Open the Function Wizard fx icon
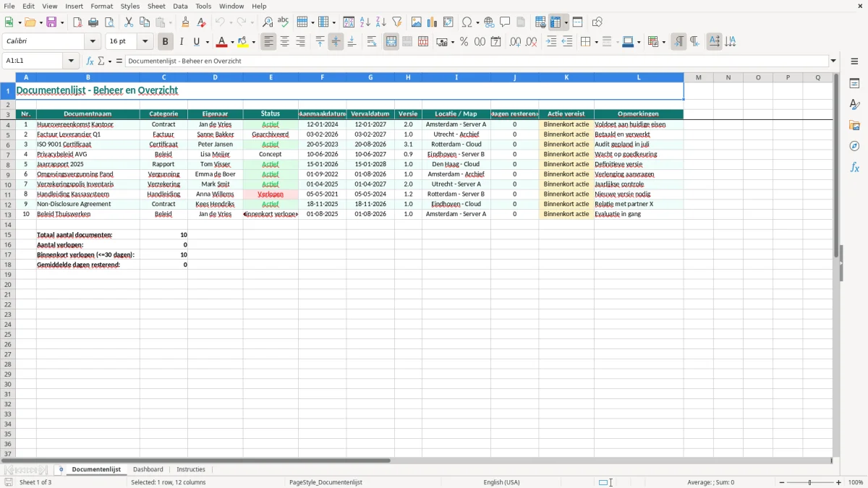The width and height of the screenshot is (868, 488). (90, 61)
